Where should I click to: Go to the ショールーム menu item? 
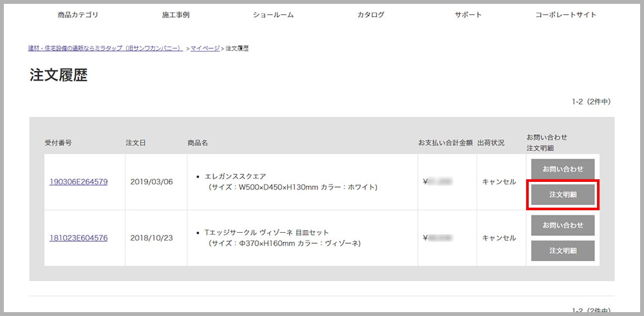pos(274,15)
